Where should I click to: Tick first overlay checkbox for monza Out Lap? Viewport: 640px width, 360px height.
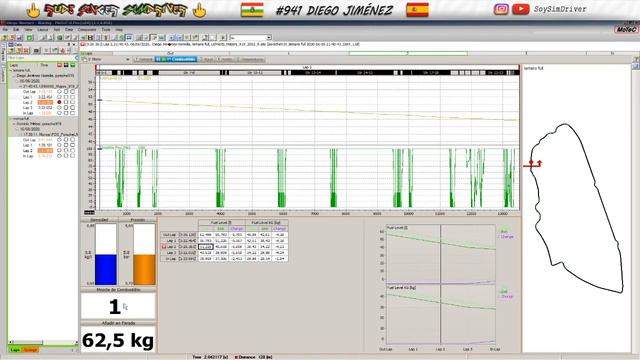point(66,140)
